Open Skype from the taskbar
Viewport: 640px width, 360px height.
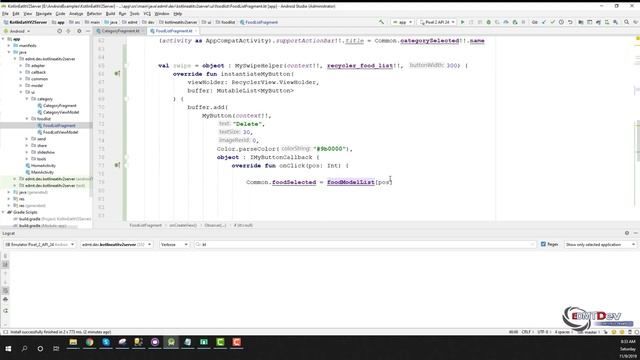tap(106, 342)
